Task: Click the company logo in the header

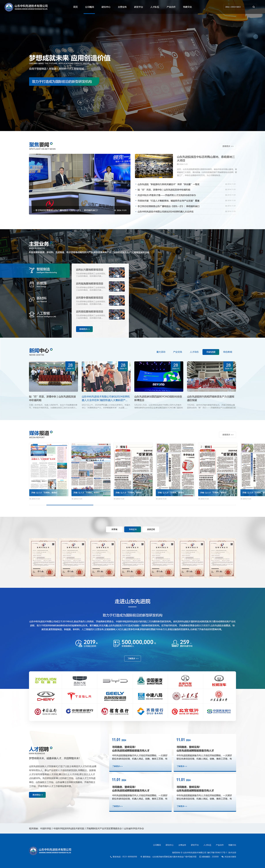Action: click(x=26, y=7)
